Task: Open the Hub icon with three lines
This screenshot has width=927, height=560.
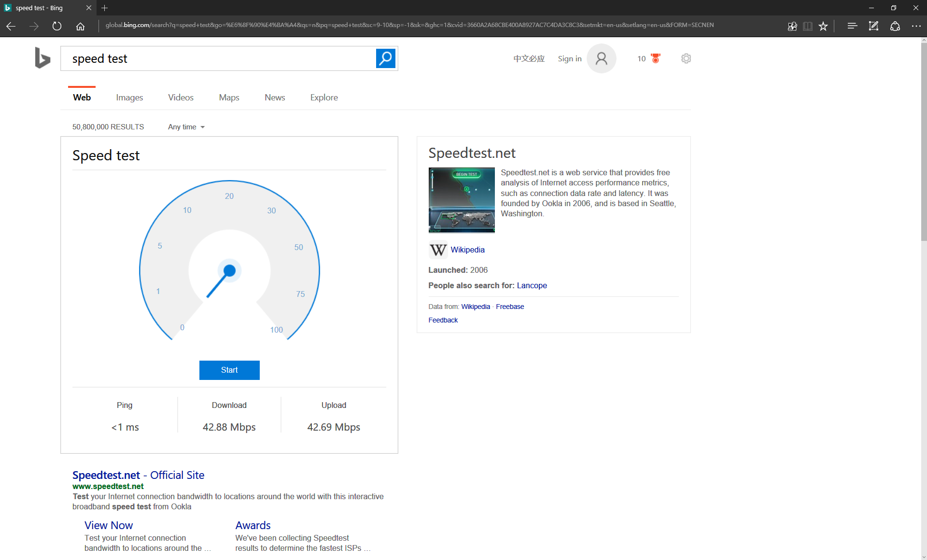Action: point(852,26)
